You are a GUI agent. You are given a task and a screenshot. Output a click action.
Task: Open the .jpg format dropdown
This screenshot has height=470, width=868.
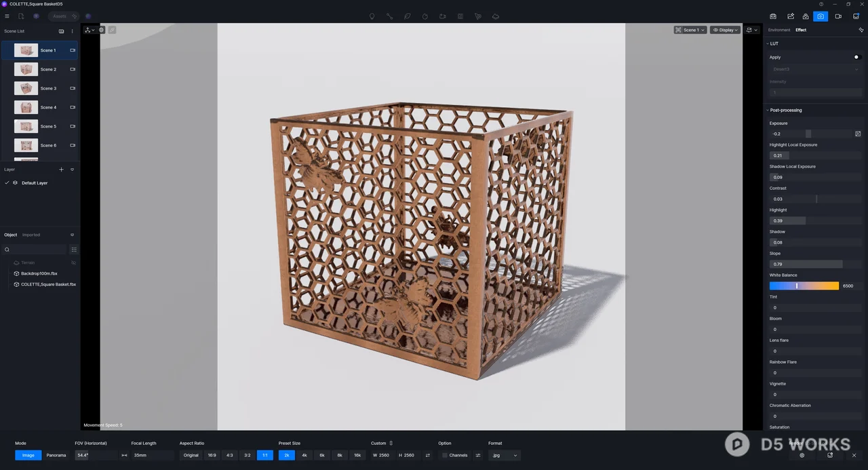point(505,455)
